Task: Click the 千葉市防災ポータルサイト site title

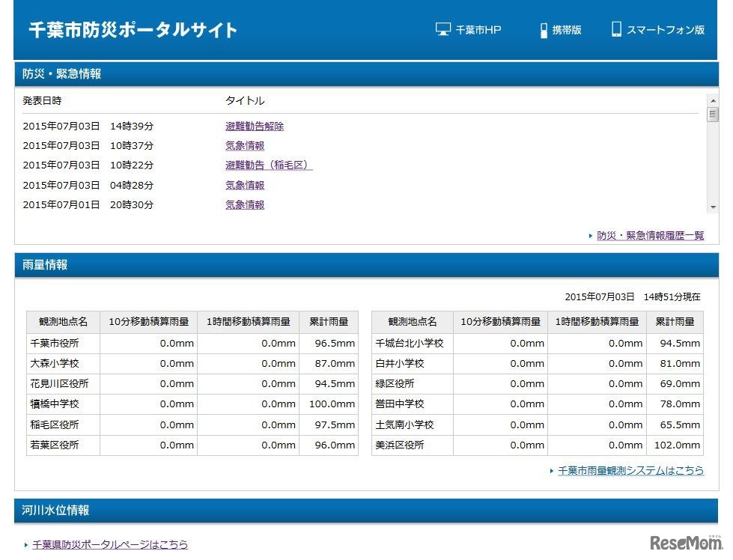Action: pos(132,30)
